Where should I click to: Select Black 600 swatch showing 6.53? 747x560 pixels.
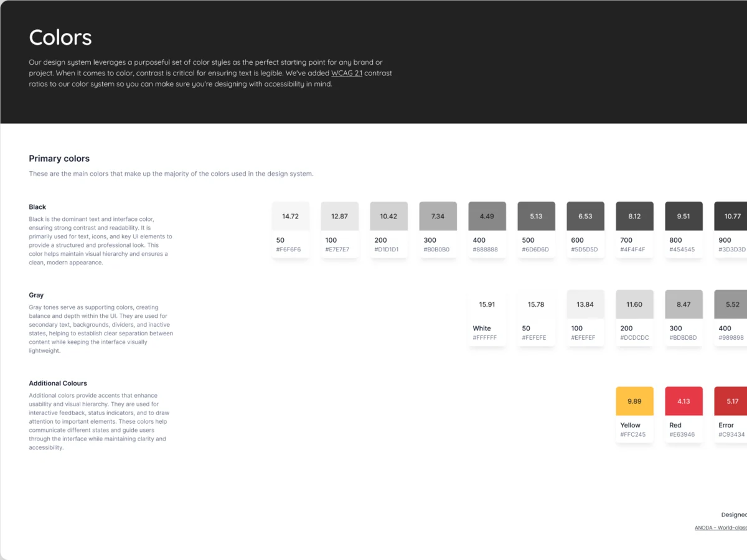(586, 217)
